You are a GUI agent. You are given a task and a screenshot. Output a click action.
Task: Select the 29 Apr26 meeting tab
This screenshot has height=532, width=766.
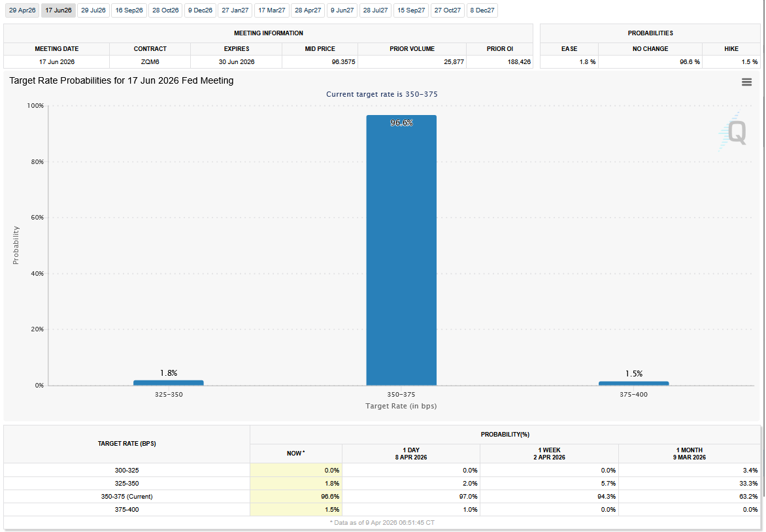click(x=22, y=10)
